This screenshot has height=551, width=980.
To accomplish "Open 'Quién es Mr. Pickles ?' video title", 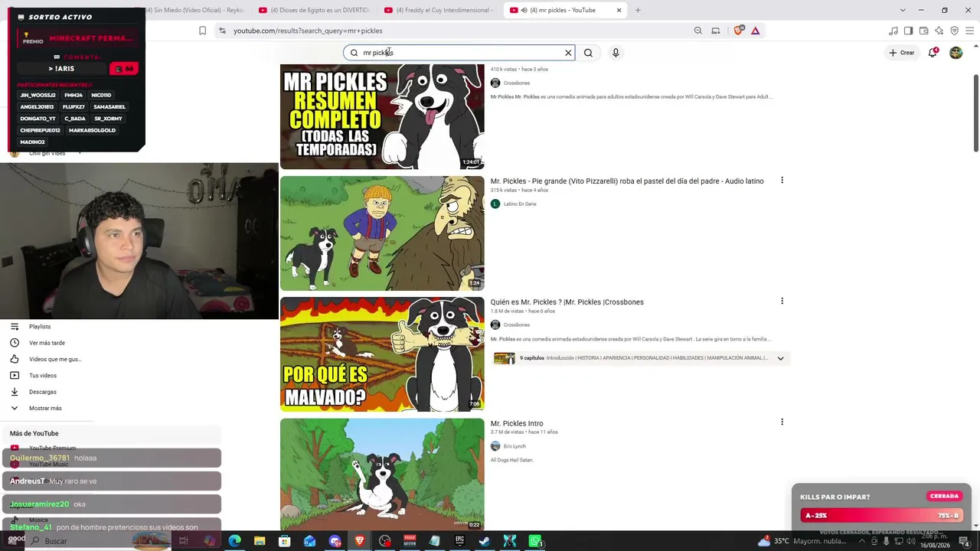I will point(567,302).
